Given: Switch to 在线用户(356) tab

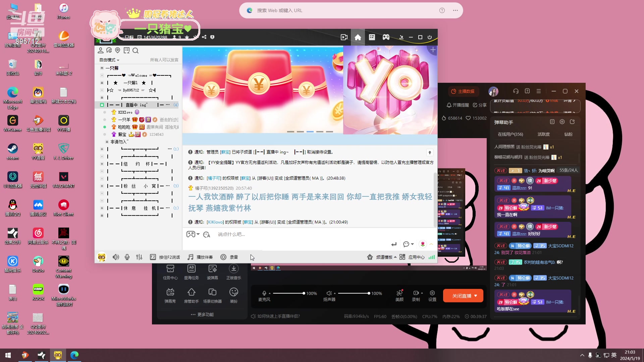Looking at the screenshot, I should [x=510, y=134].
